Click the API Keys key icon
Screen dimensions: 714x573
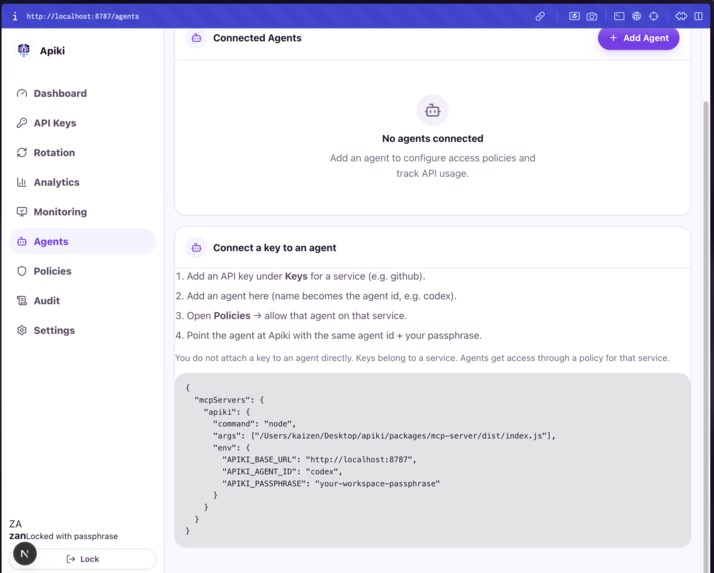[22, 123]
